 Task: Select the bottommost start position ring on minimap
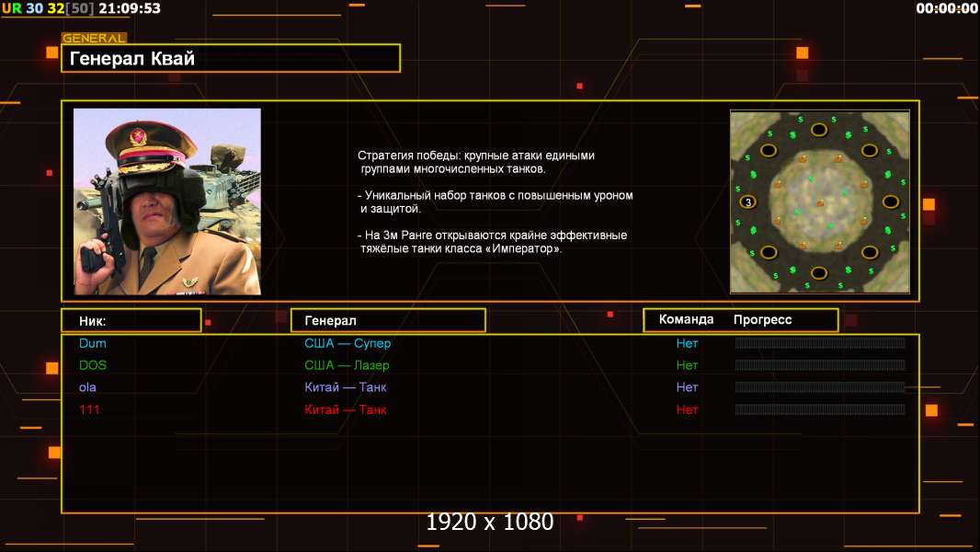[819, 272]
